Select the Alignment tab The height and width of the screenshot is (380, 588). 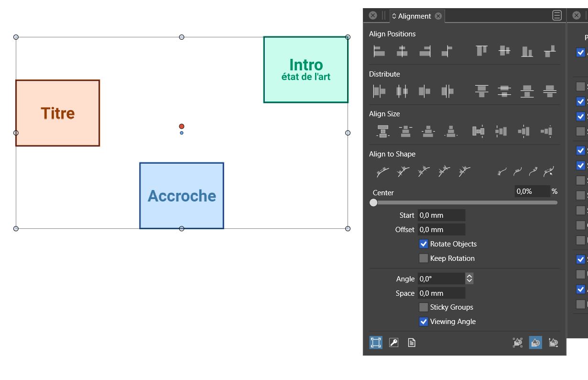click(414, 16)
